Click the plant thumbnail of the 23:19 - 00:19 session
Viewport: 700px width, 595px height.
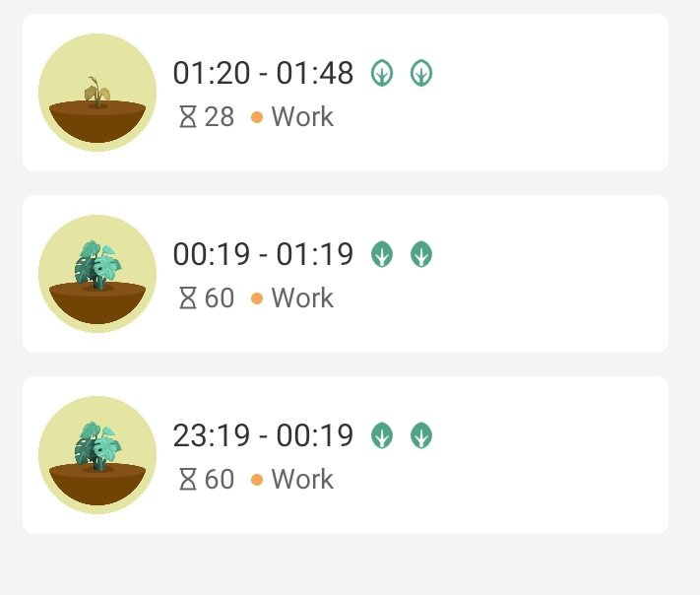[x=96, y=455]
